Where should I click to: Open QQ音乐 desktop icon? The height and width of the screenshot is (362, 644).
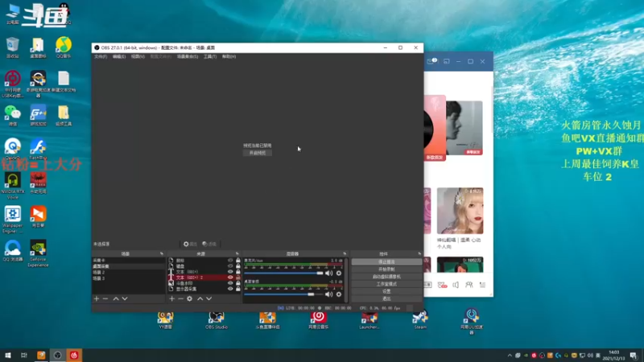tap(64, 47)
